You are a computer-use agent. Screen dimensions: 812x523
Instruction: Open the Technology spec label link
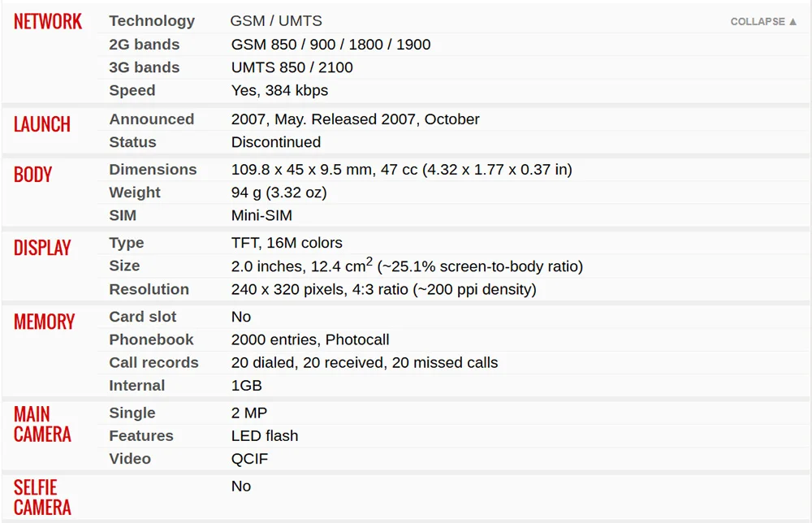pos(152,21)
